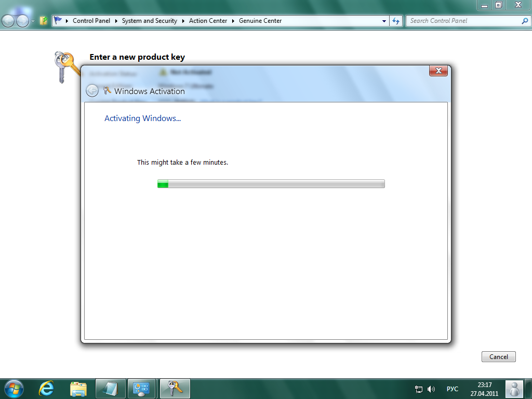Click the activation progress bar

point(271,183)
